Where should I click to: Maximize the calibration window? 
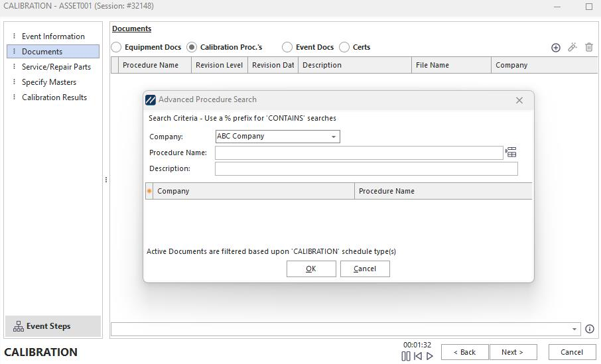tap(589, 7)
